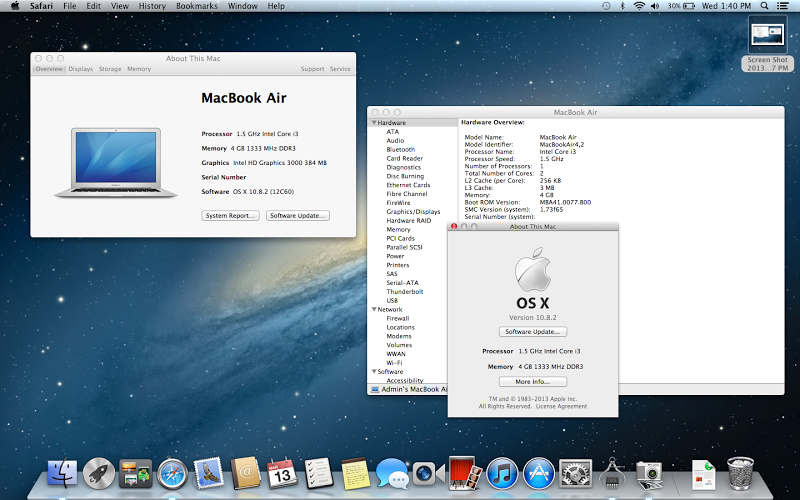
Task: Open System Preferences gear in Dock
Action: [576, 472]
